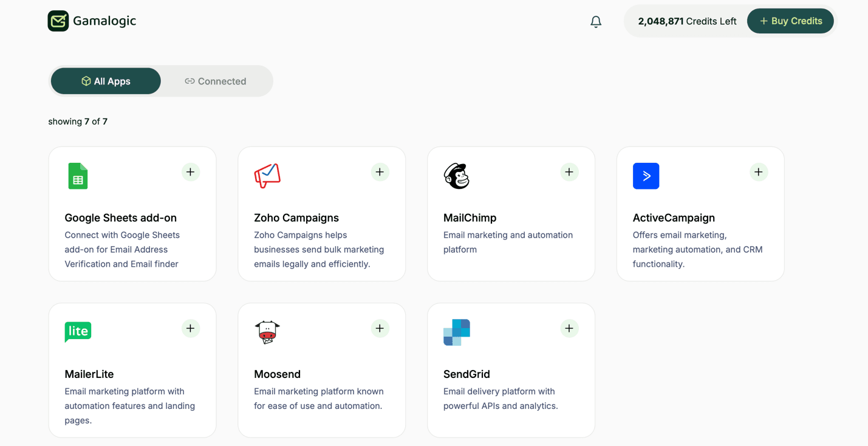Add the Zoho Campaigns integration
Screen dimensions: 868x446
[380, 172]
